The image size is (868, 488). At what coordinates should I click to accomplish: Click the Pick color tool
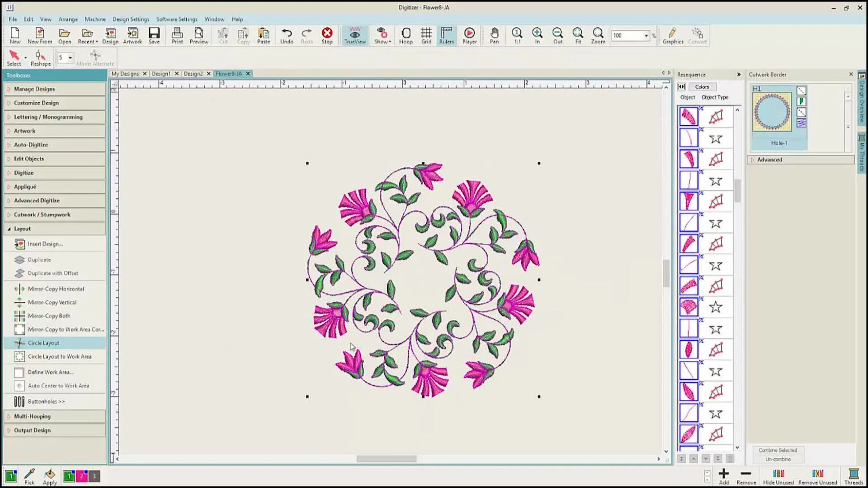pyautogui.click(x=29, y=476)
